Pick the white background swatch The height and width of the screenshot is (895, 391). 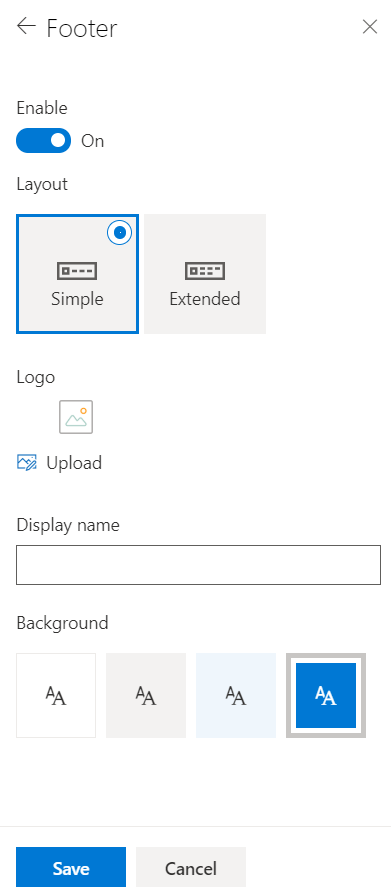tap(56, 695)
